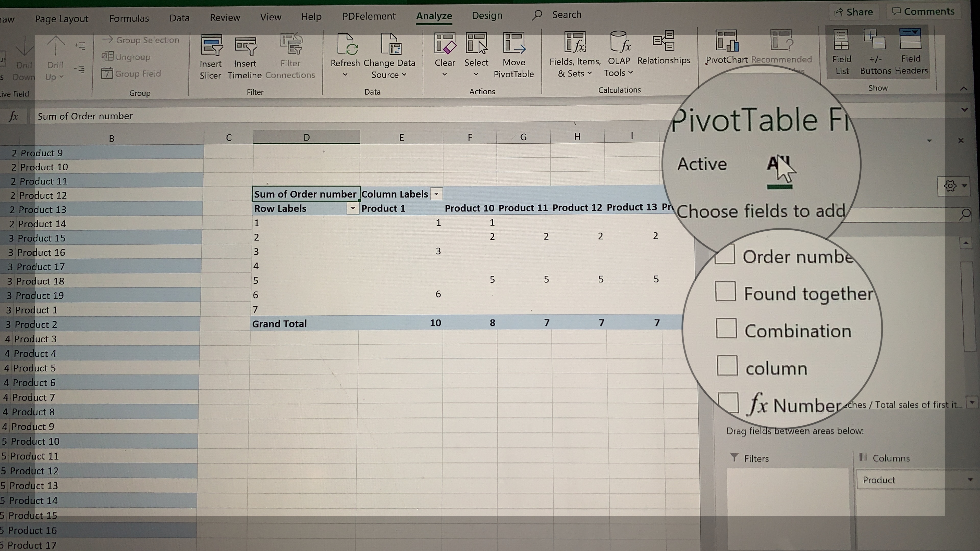Viewport: 980px width, 551px height.
Task: Open the Column Labels filter dropdown
Action: tap(436, 194)
